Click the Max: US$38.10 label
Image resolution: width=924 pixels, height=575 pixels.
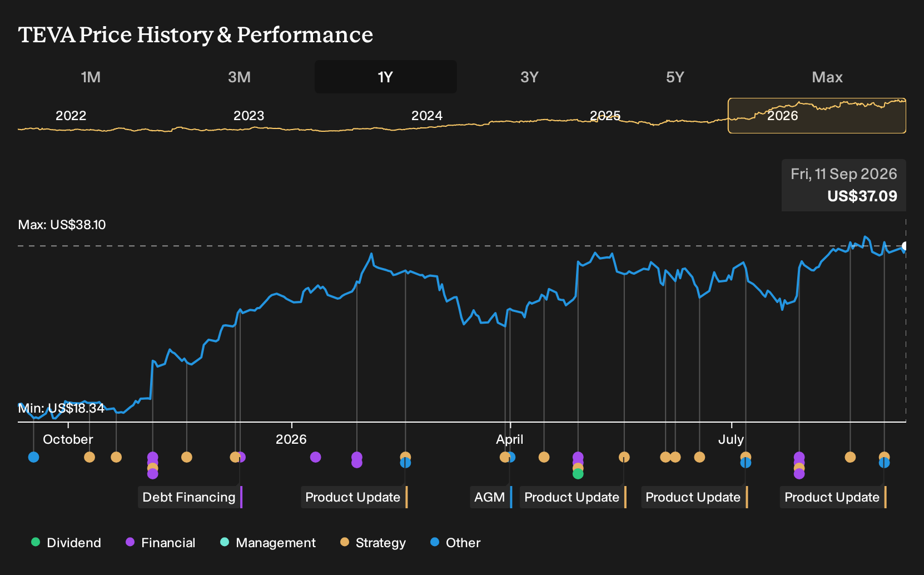click(62, 225)
